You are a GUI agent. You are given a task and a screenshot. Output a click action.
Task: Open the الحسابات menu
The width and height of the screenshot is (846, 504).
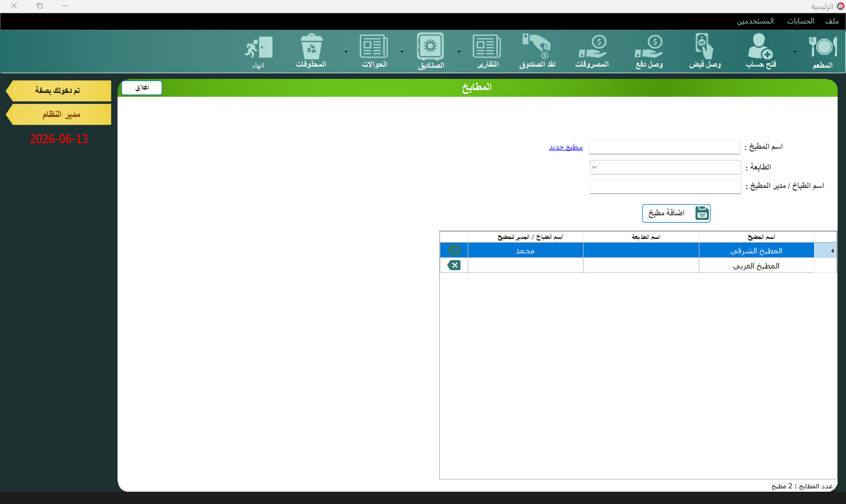[801, 21]
